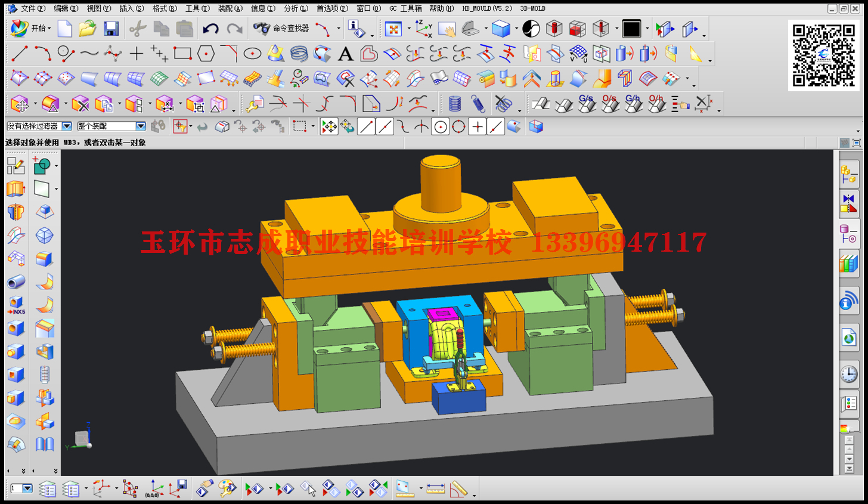Select the Text 'A' tool
Screen dimensions: 868x504
(x=345, y=54)
